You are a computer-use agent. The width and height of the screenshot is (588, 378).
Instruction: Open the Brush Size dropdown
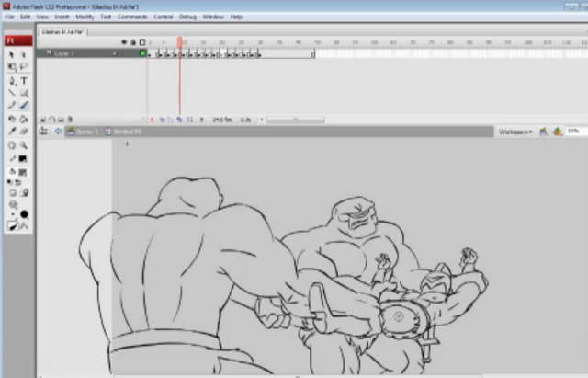tap(13, 214)
